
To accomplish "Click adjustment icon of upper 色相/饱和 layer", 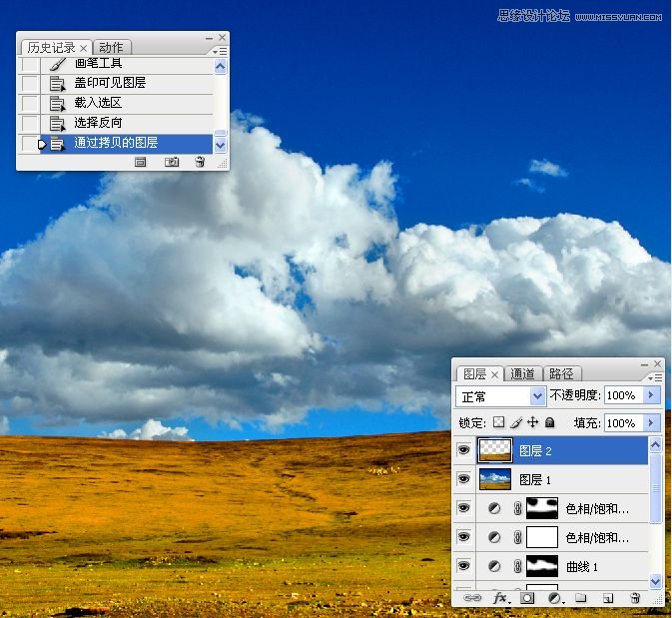I will click(494, 509).
